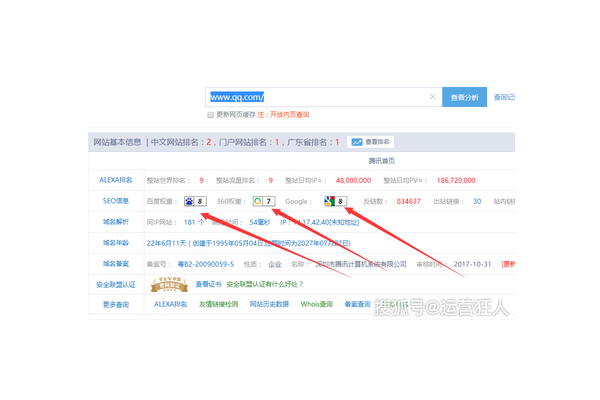Screen dimensions: 600x400
Task: Click the 安全联盟认证 row header
Action: click(116, 285)
